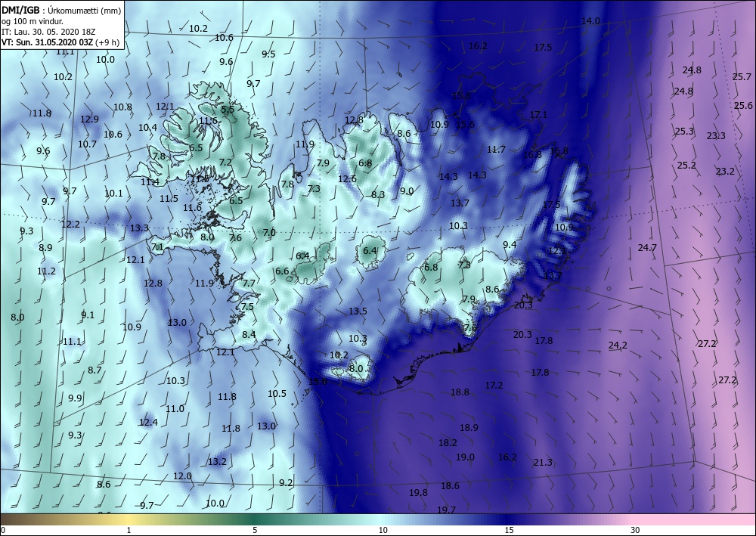Click the 9.9 value on the map
Viewport: 756px width, 536px height.
(75, 398)
